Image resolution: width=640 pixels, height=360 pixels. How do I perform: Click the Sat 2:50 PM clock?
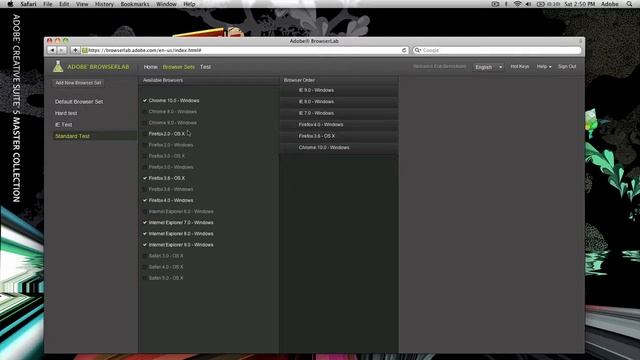580,4
